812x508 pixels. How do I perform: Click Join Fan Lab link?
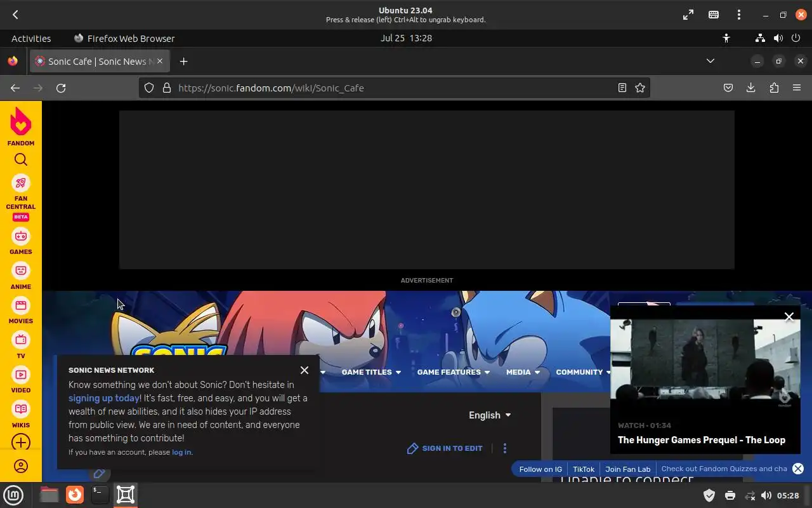(x=628, y=469)
